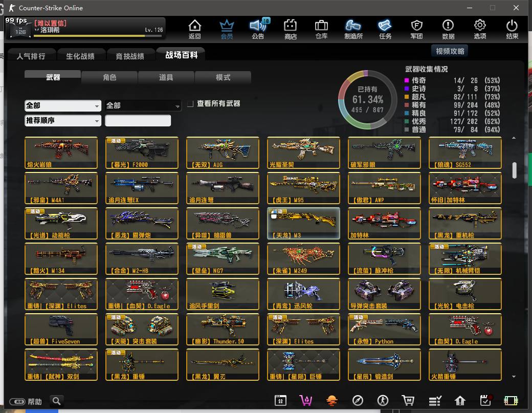
Task: Select the 武器 sub-tab
Action: pyautogui.click(x=53, y=77)
